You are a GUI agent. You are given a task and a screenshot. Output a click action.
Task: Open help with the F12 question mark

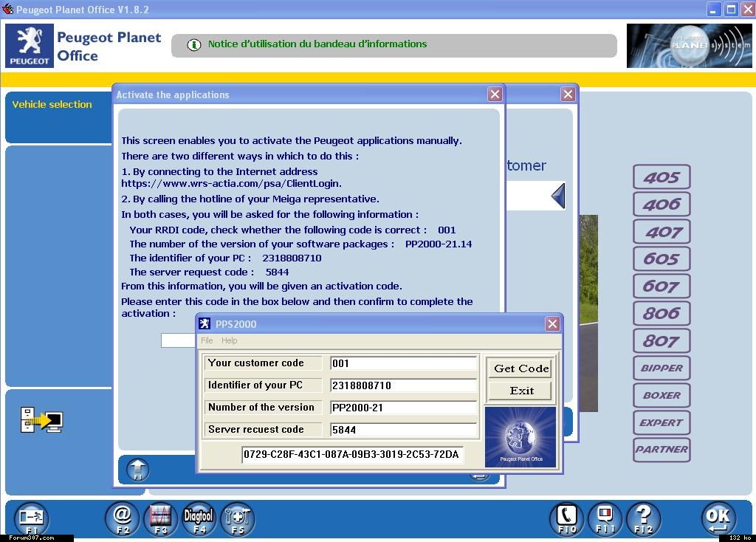(643, 518)
